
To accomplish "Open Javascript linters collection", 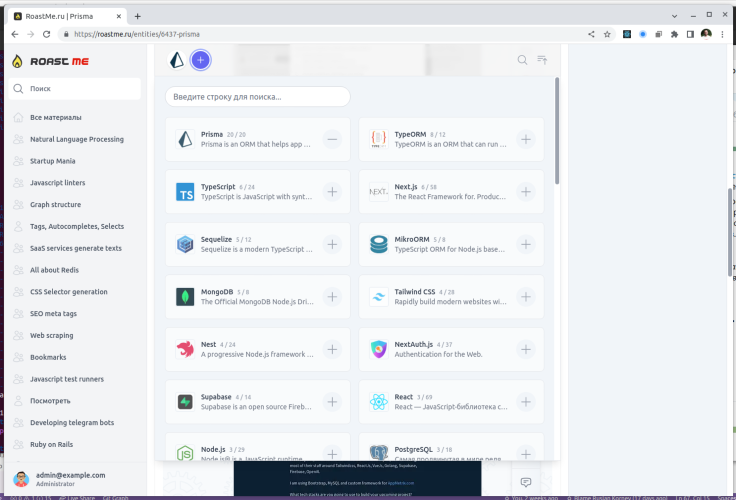I will [58, 183].
